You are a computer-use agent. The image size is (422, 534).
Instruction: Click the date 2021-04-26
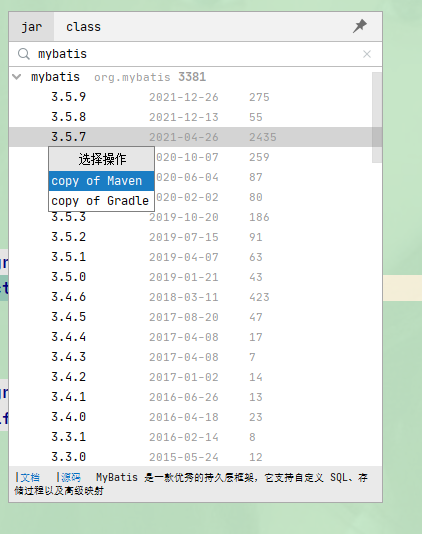184,137
